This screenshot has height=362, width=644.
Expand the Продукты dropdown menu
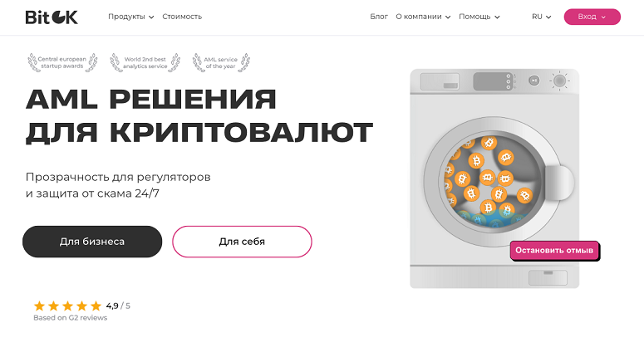tap(131, 17)
